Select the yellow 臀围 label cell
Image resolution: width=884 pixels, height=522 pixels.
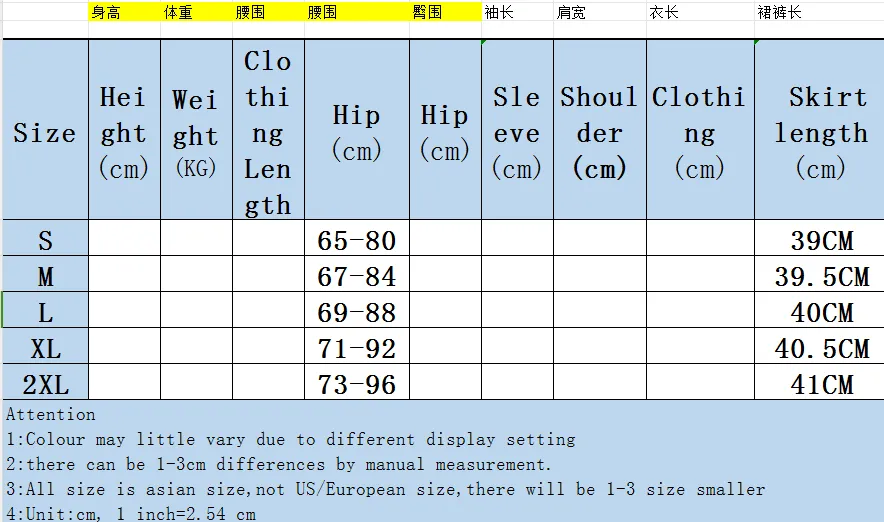coord(427,13)
